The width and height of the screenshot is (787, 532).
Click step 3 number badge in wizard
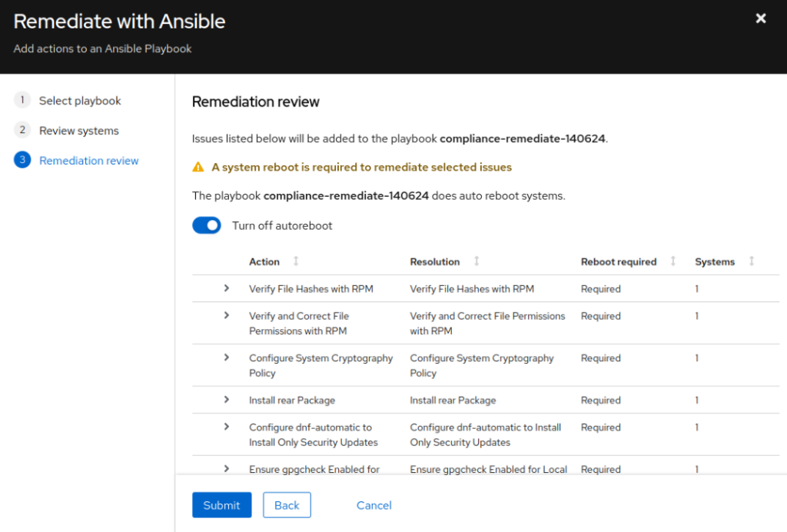[22, 161]
